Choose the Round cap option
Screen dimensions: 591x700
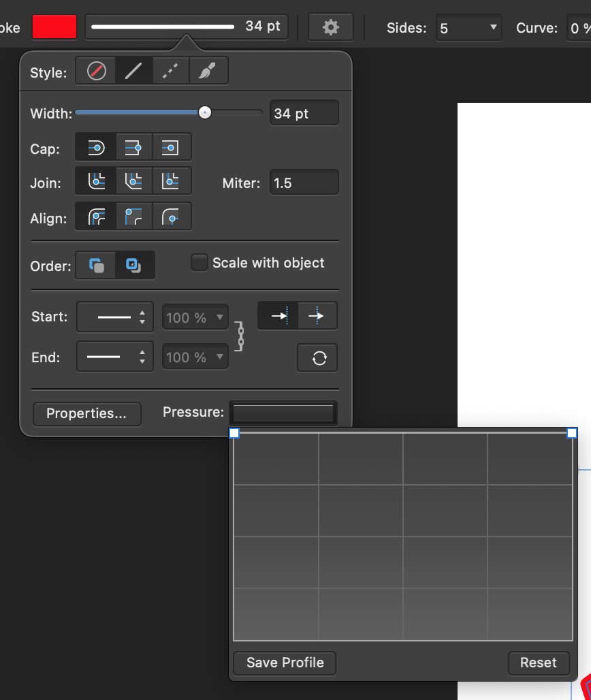[96, 147]
